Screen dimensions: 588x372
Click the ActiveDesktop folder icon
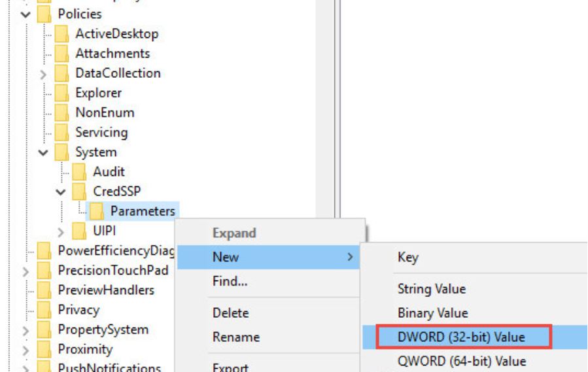(x=61, y=34)
